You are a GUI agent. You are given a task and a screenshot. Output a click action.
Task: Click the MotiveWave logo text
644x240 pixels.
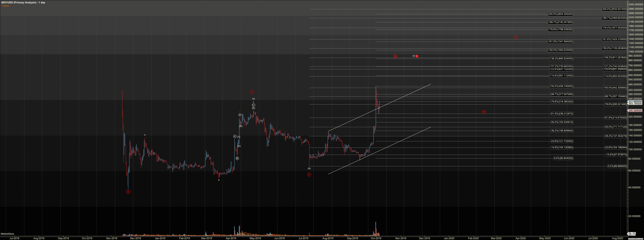point(7,234)
